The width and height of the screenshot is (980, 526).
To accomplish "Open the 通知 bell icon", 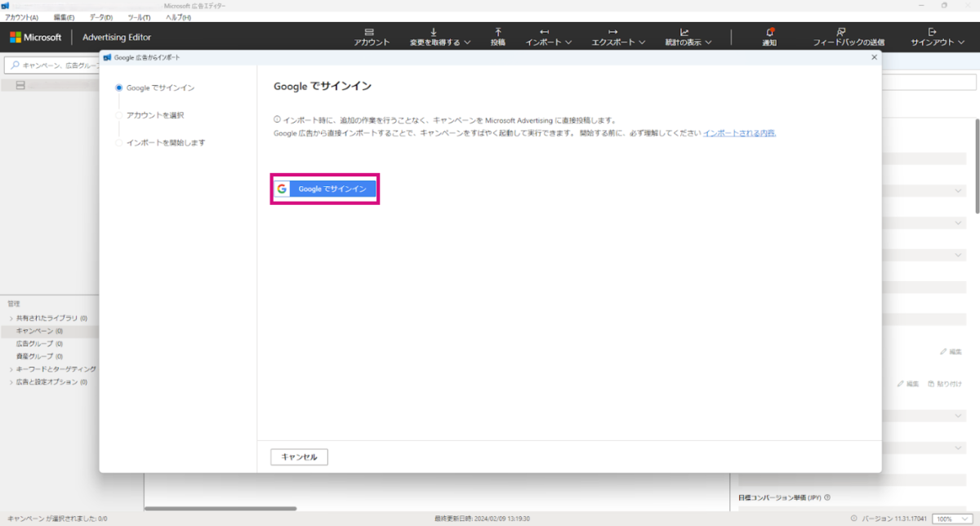I will coord(769,32).
